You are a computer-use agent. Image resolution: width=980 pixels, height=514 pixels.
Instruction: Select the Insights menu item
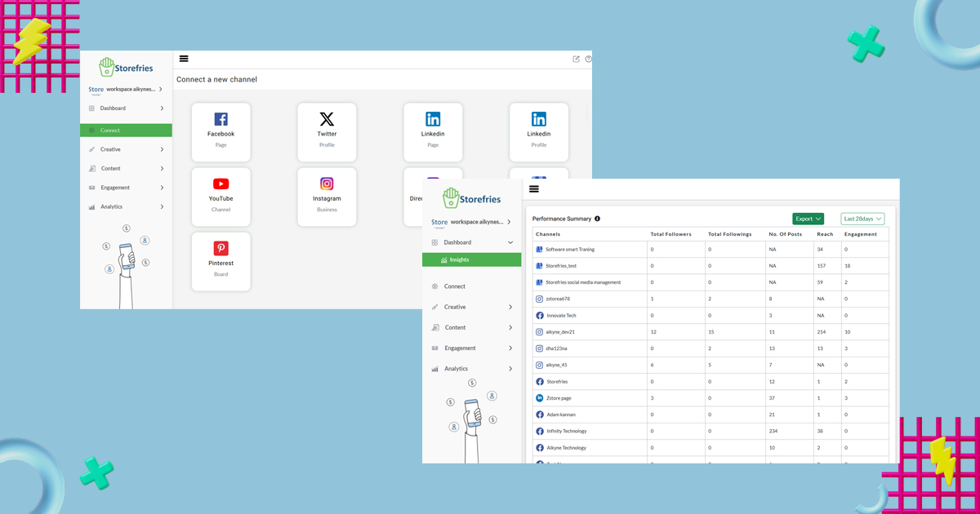471,259
